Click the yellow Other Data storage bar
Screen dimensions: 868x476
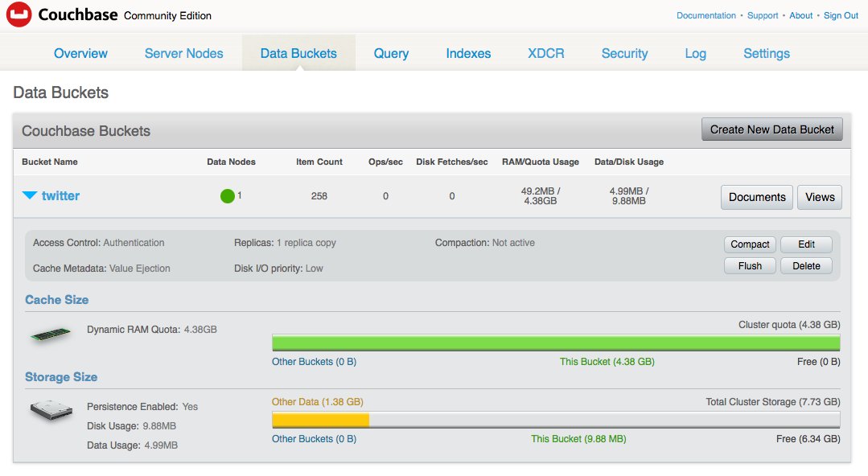pos(320,420)
